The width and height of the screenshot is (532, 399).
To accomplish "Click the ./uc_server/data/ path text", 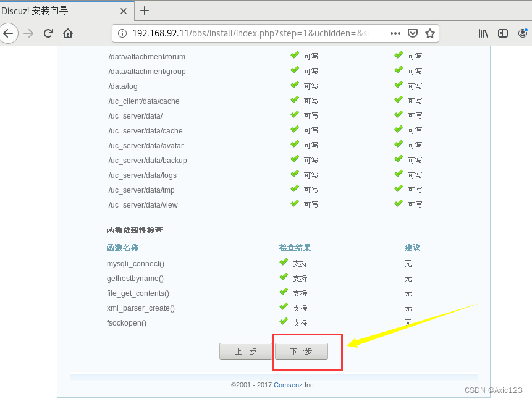I will (x=135, y=116).
